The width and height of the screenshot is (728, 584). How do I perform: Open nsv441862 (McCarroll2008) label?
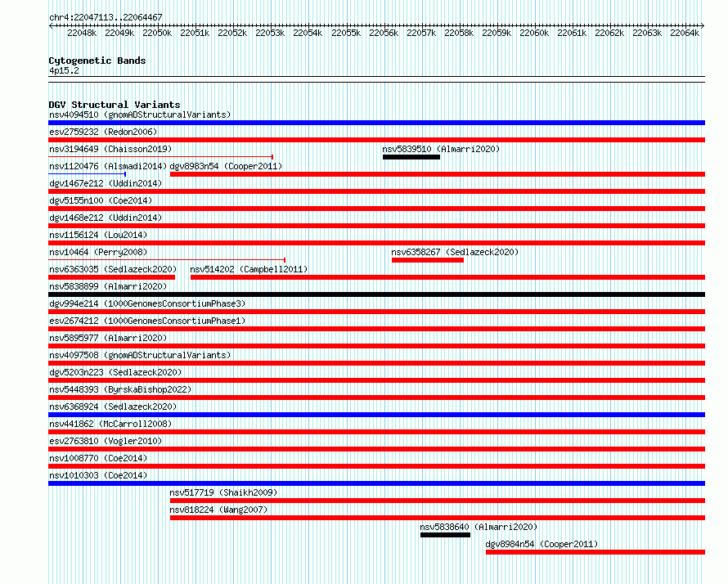click(x=110, y=424)
